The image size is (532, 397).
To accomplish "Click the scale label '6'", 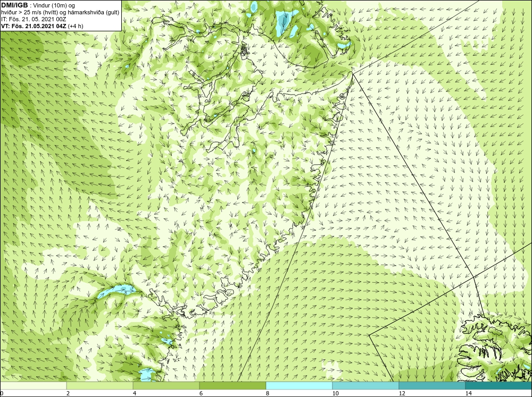I will (x=201, y=393).
